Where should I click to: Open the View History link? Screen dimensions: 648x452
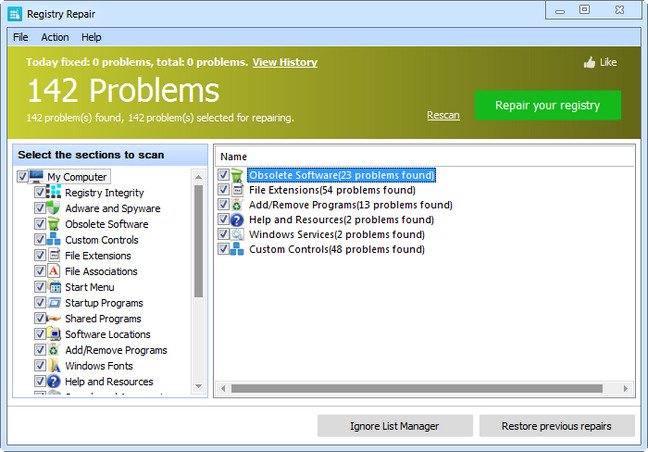[x=284, y=62]
